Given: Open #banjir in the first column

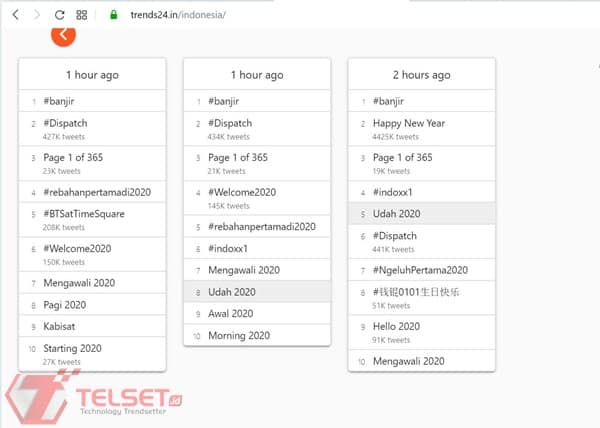Looking at the screenshot, I should (x=59, y=101).
